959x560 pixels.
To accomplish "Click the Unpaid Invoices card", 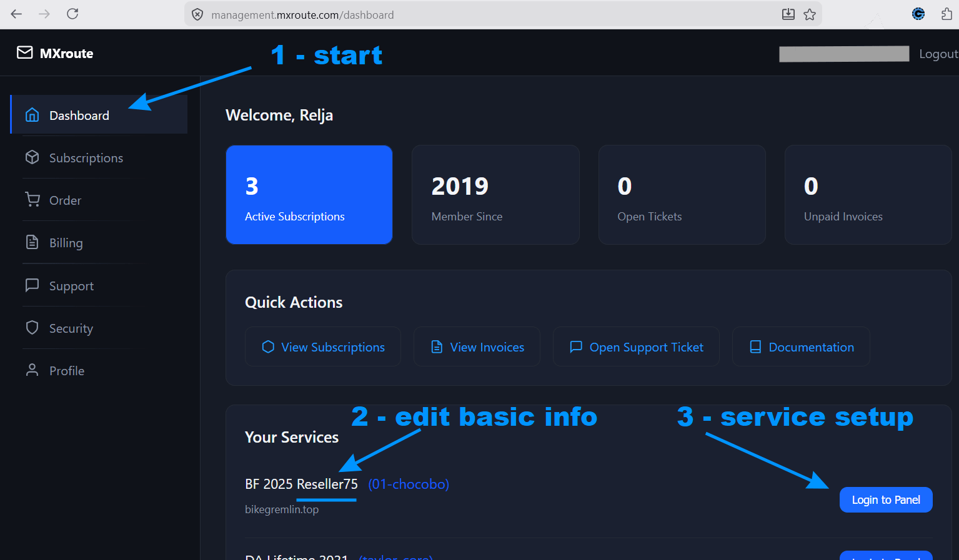I will 868,195.
